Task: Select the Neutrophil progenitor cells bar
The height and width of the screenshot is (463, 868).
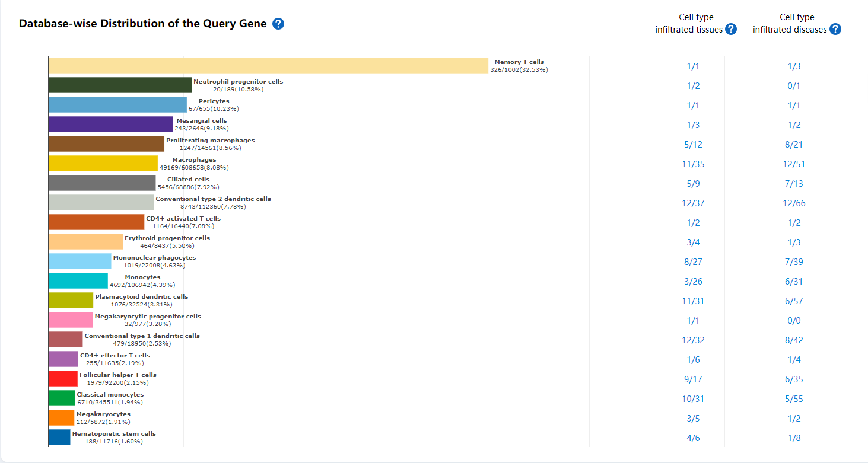Action: tap(120, 85)
